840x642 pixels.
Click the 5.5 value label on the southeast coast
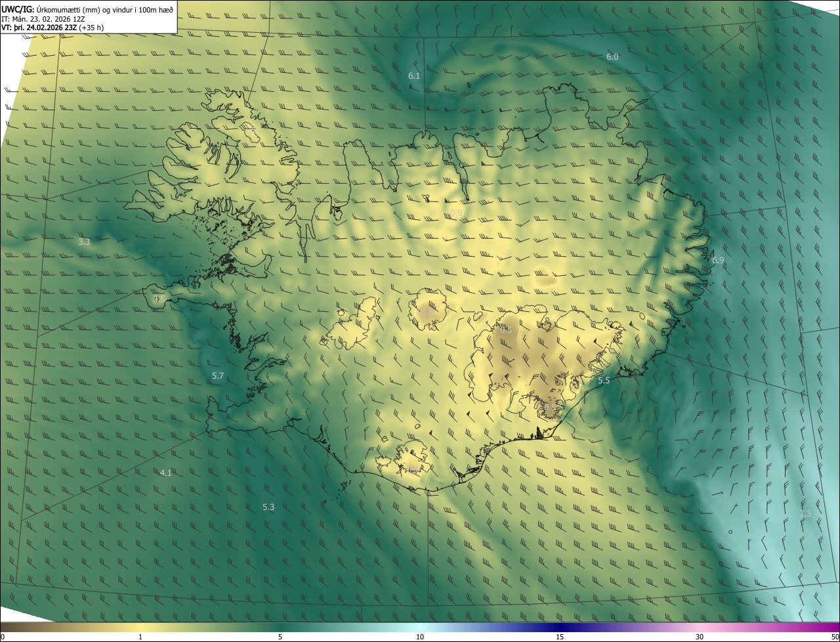point(604,381)
